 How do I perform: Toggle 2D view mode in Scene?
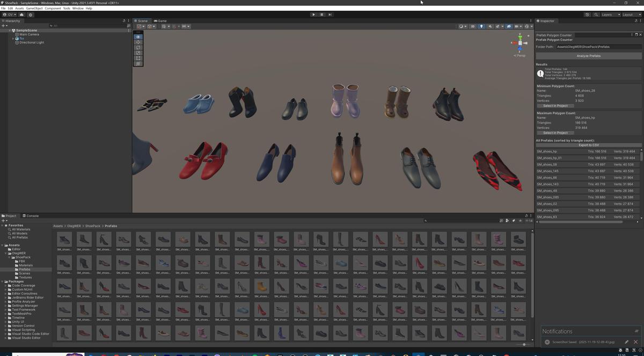(x=473, y=26)
